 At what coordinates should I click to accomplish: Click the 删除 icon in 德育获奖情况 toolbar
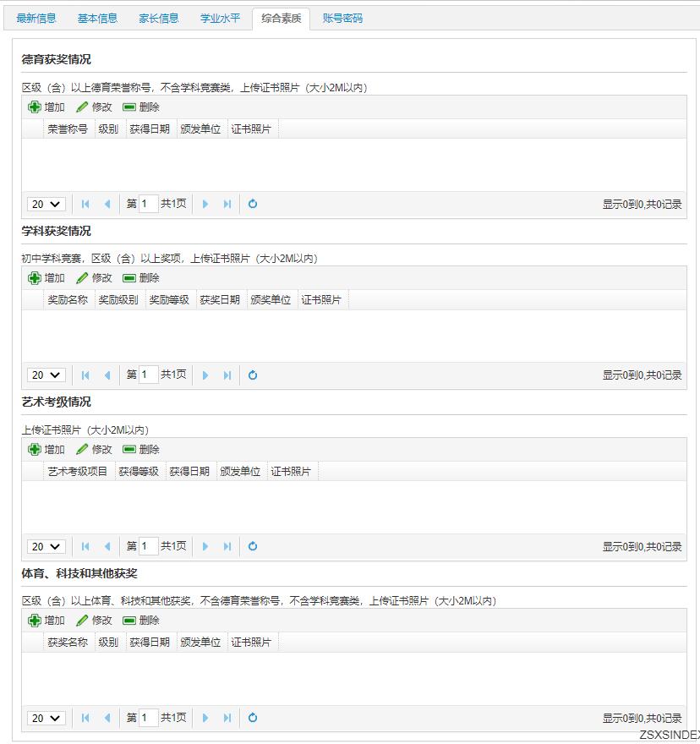pyautogui.click(x=141, y=107)
